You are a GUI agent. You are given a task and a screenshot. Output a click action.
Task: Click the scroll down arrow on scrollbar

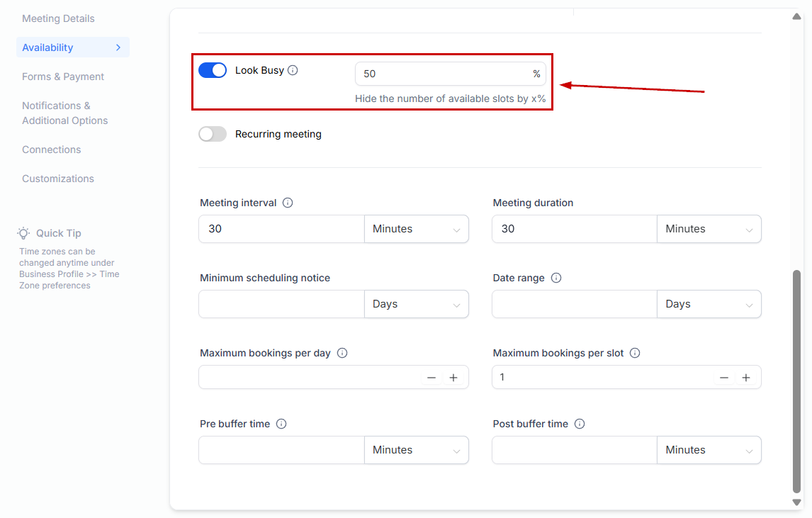point(797,502)
